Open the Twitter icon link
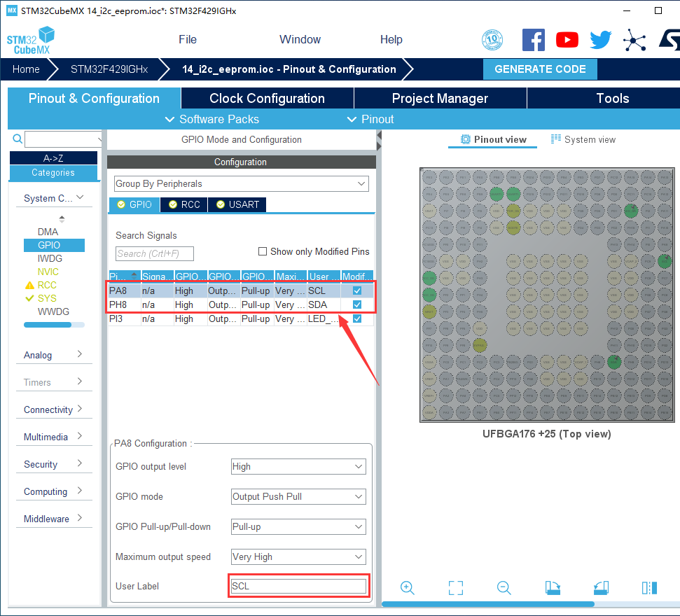This screenshot has height=616, width=680. [600, 40]
